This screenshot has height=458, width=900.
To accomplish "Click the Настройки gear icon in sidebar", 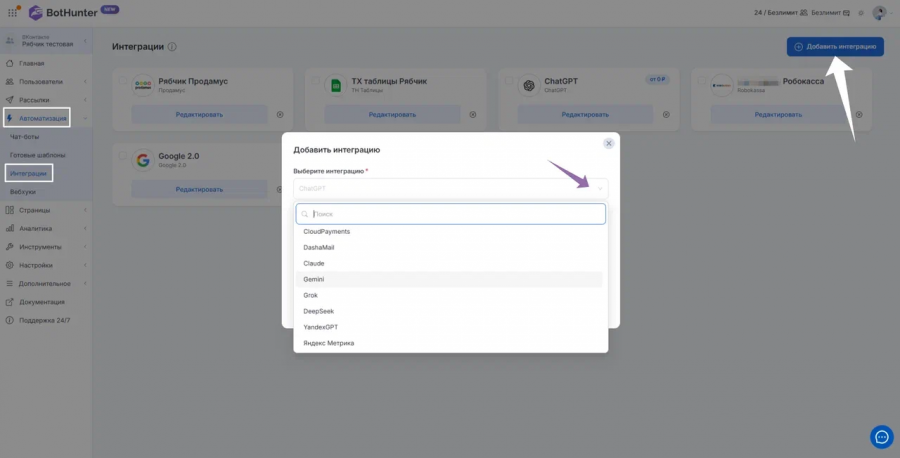I will click(x=9, y=265).
